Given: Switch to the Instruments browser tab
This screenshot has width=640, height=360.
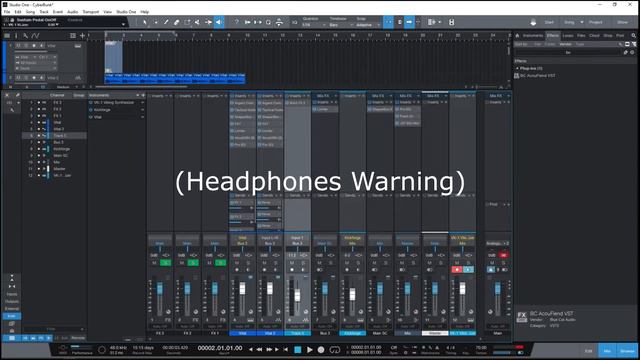Looking at the screenshot, I should pyautogui.click(x=533, y=36).
